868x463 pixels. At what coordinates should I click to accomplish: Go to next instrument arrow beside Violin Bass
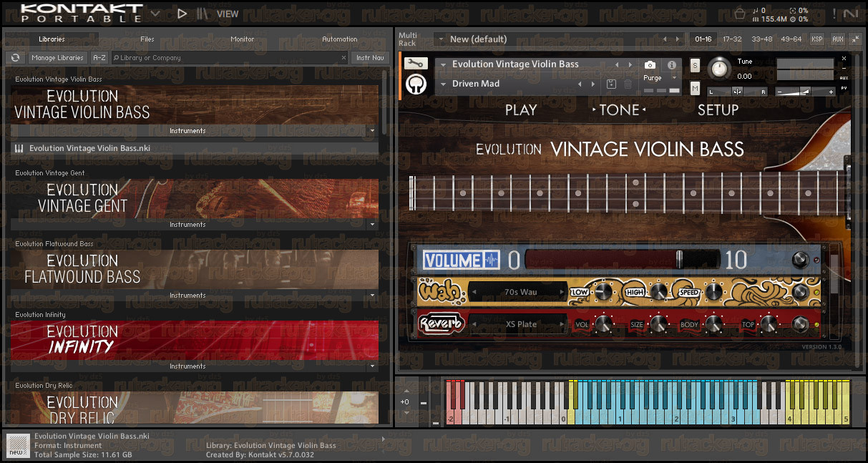click(630, 64)
